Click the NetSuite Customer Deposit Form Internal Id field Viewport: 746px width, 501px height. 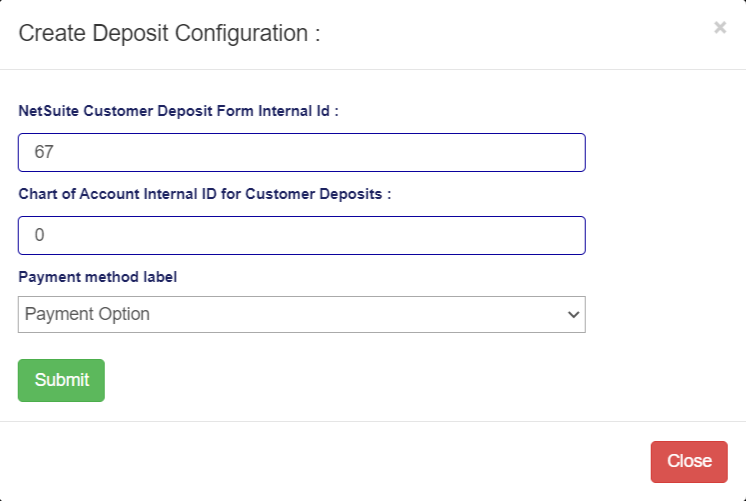[x=301, y=153]
